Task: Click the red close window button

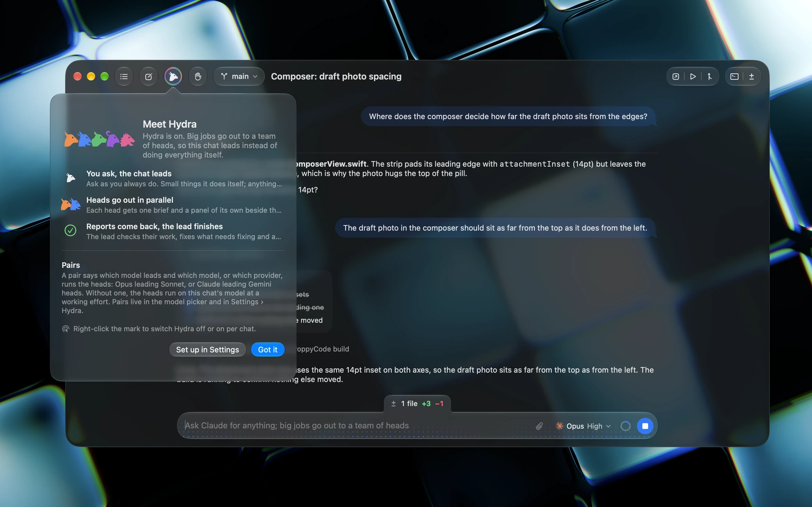Action: click(77, 76)
